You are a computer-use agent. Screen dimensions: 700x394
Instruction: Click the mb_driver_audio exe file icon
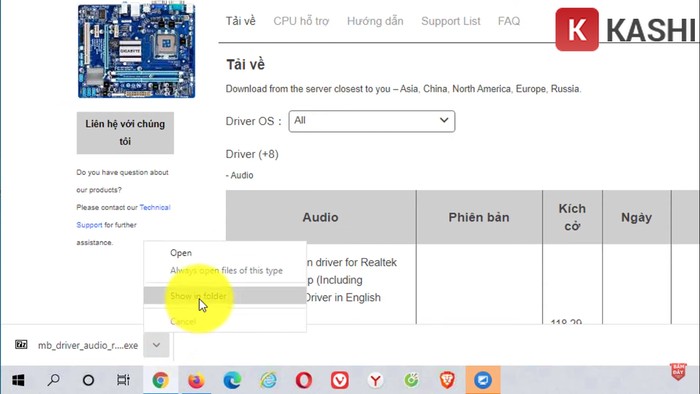(21, 344)
